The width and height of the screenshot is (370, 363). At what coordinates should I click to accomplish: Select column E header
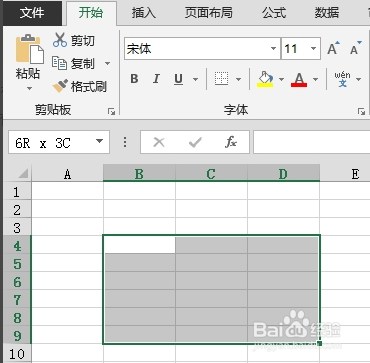coord(345,174)
